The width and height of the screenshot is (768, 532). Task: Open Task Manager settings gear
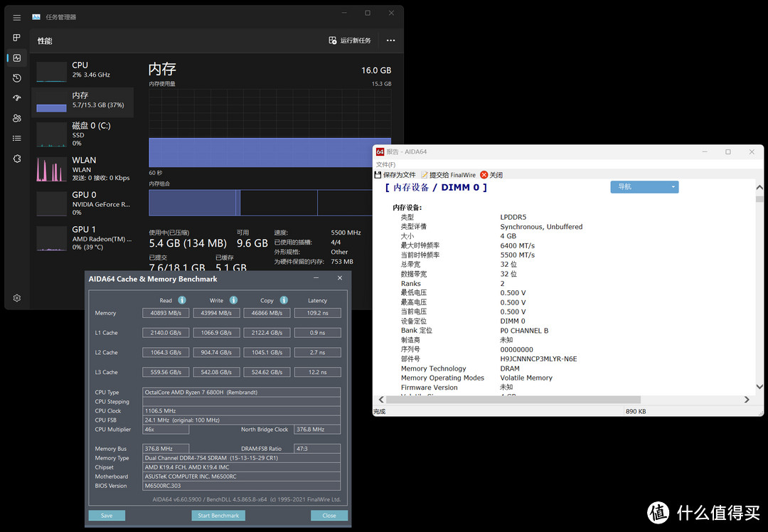16,298
